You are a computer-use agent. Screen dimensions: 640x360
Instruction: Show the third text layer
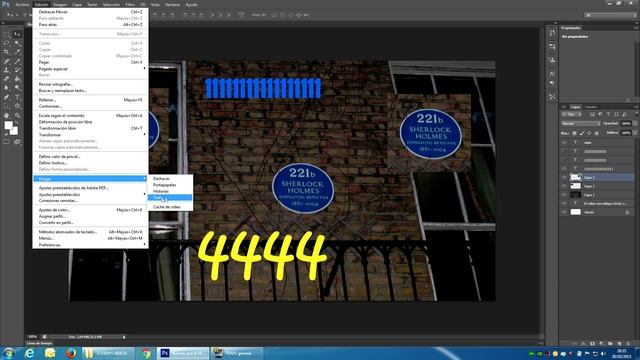[x=564, y=160]
